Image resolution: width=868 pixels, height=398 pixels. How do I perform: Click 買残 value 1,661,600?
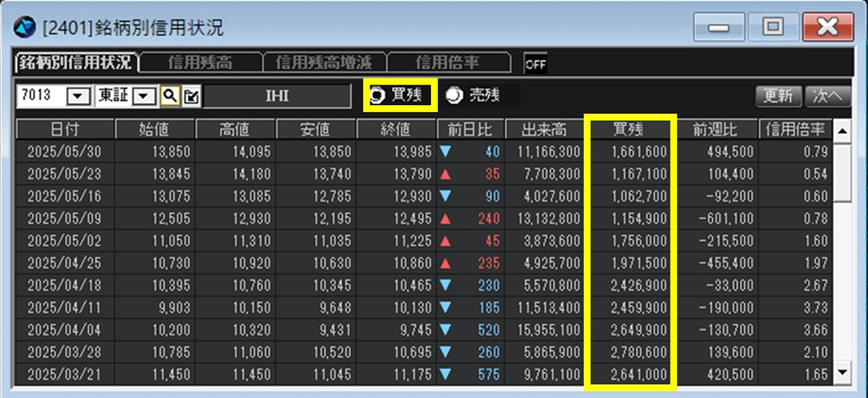pos(639,152)
